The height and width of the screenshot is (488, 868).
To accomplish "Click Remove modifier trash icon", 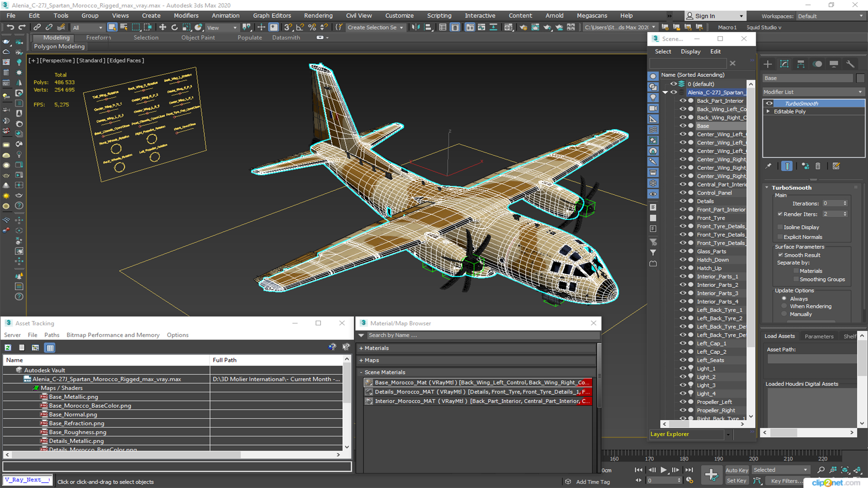I will 818,166.
